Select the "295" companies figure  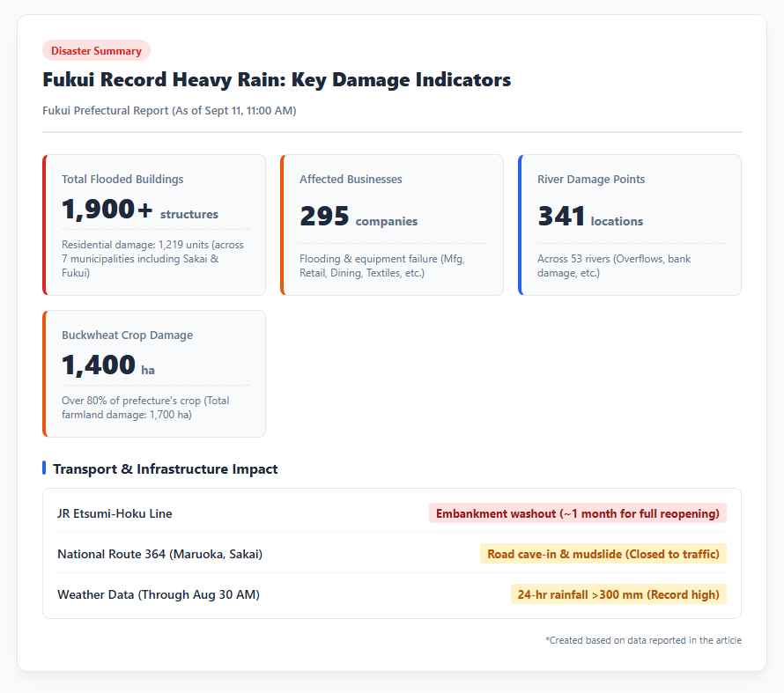point(324,216)
